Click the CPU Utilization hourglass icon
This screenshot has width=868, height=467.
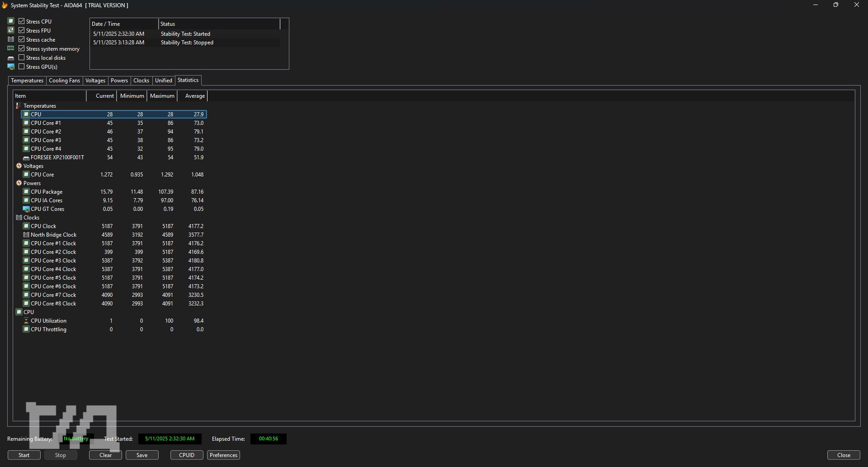pos(26,320)
